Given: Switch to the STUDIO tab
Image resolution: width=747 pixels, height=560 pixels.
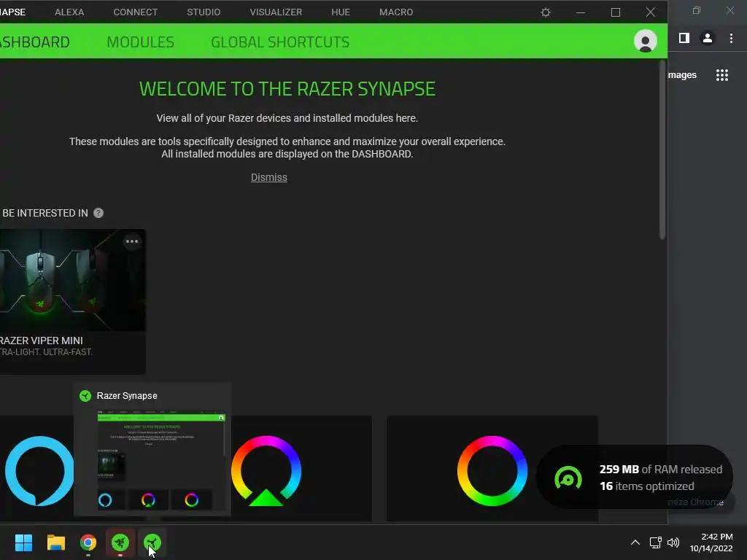Looking at the screenshot, I should point(204,12).
